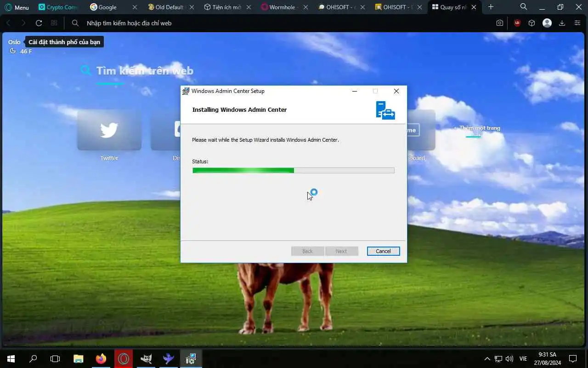Click the Opera taskbar icon

(x=124, y=359)
